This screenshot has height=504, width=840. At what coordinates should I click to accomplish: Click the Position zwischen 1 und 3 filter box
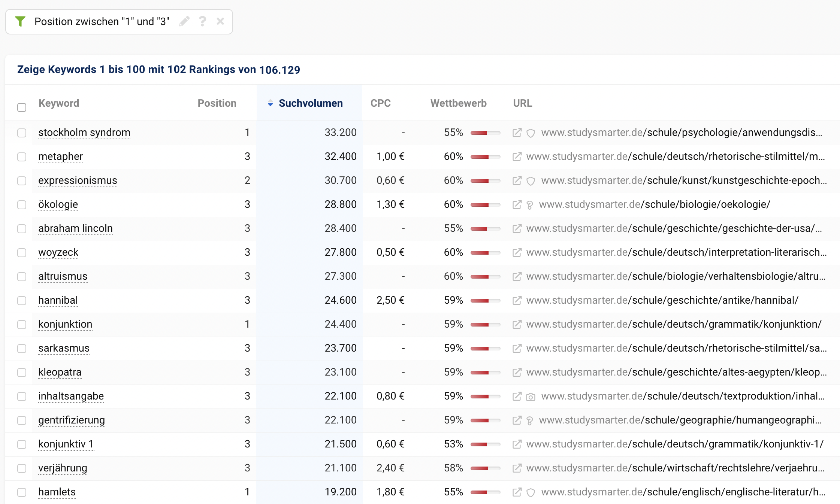[119, 22]
